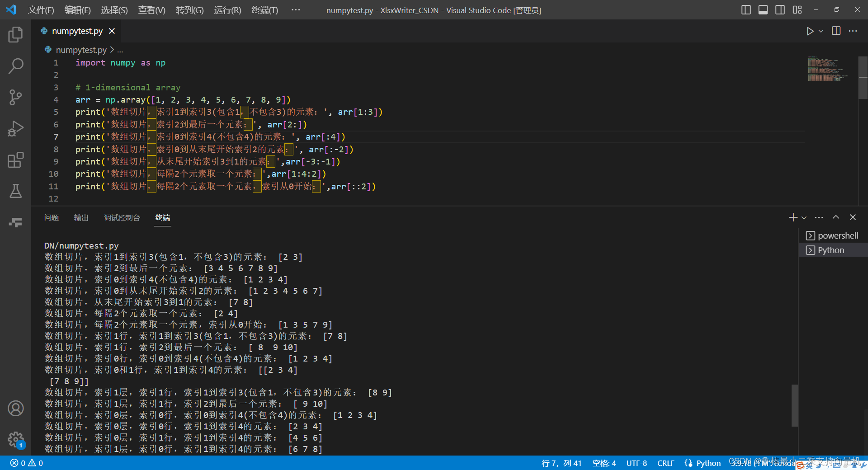Select the powershell terminal instance

coord(833,235)
